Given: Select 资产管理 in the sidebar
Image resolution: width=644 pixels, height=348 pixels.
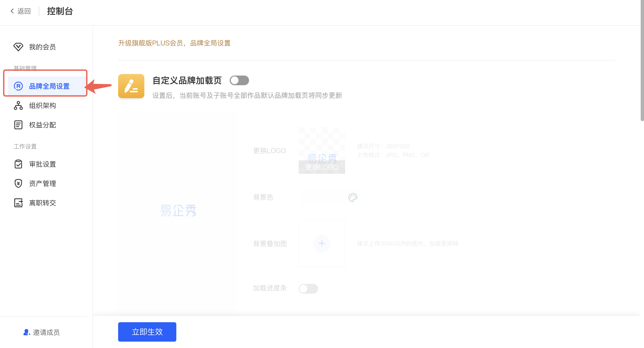Looking at the screenshot, I should (43, 183).
